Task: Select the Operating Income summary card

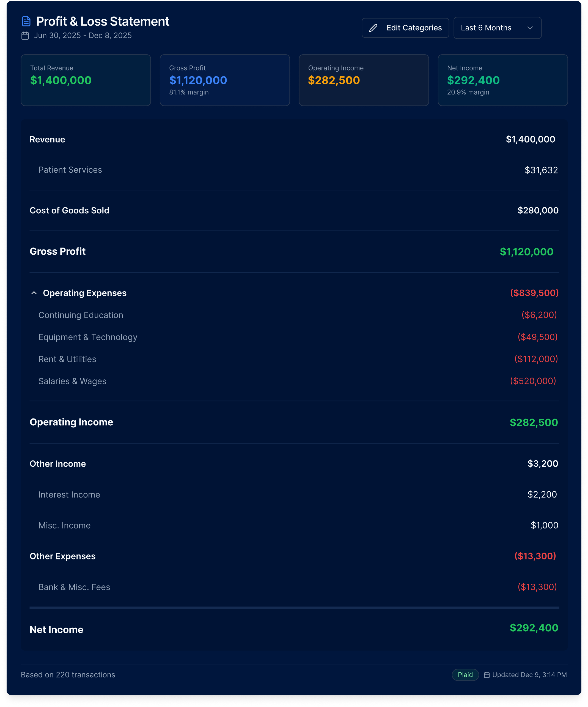Action: (364, 80)
